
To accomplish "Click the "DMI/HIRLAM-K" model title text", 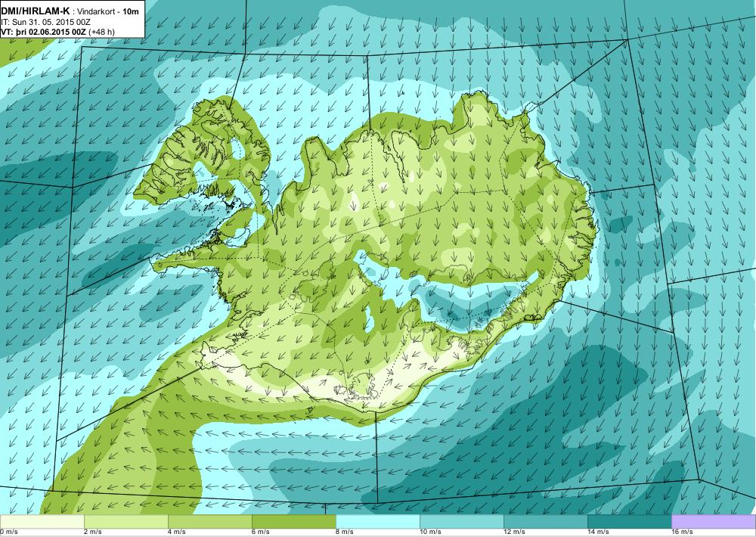I will [36, 11].
